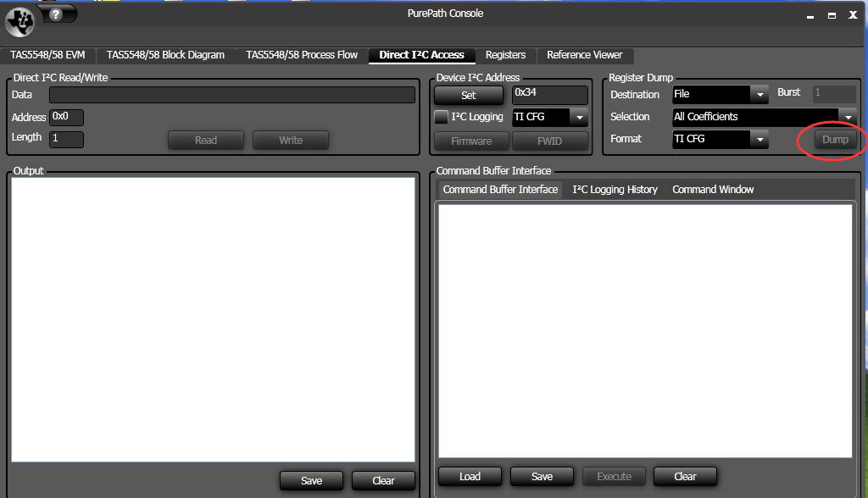Image resolution: width=868 pixels, height=498 pixels.
Task: Save the Output panel contents
Action: (x=311, y=481)
